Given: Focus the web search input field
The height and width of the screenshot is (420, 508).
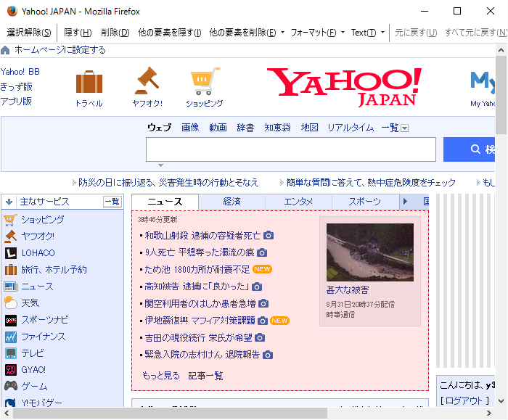Looking at the screenshot, I should point(291,149).
